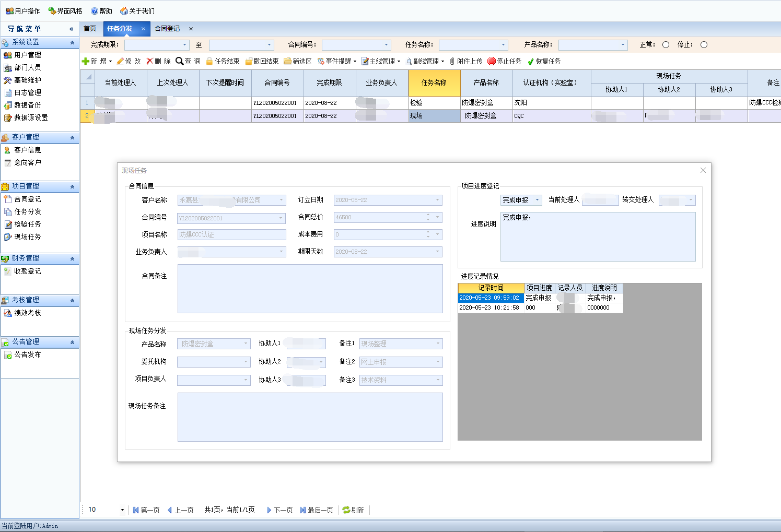
Task: Open the page size dropdown showing 10
Action: pyautogui.click(x=122, y=510)
